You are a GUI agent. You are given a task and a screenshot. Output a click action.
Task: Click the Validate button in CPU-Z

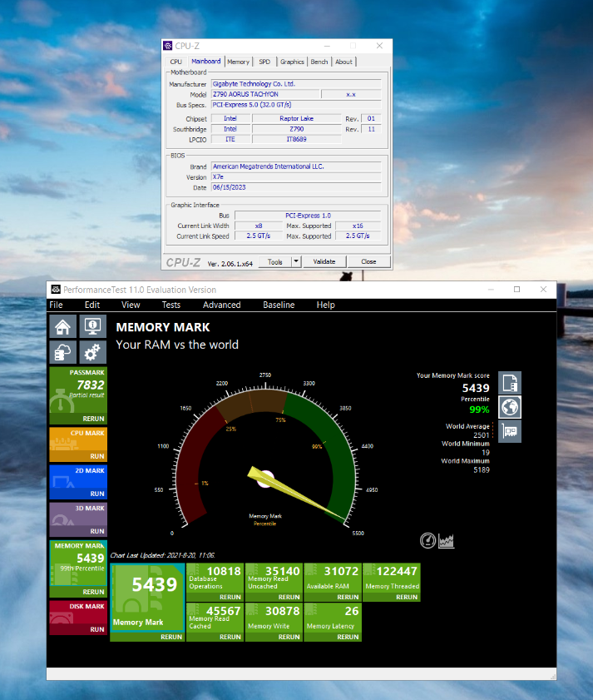324,261
